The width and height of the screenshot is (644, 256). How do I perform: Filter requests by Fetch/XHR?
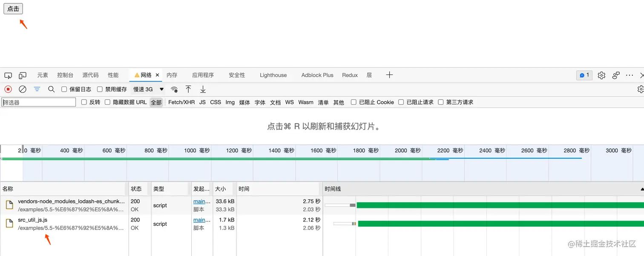[181, 102]
